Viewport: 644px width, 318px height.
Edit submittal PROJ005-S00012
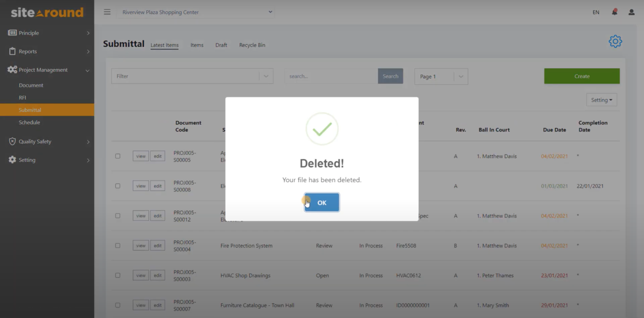coord(157,216)
